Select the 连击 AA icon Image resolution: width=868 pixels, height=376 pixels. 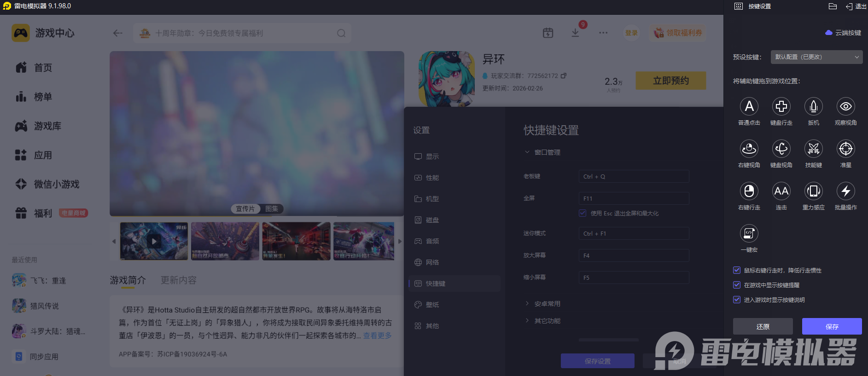(x=781, y=191)
